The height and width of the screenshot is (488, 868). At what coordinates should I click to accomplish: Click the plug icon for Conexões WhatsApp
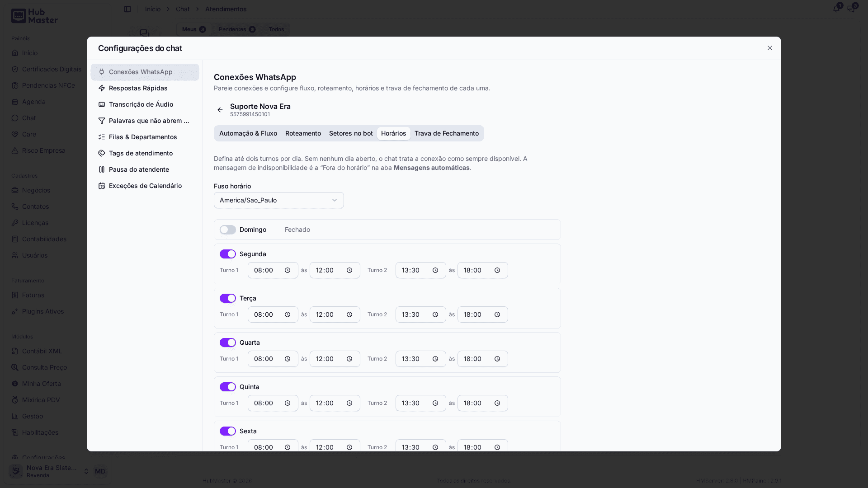[x=102, y=72]
